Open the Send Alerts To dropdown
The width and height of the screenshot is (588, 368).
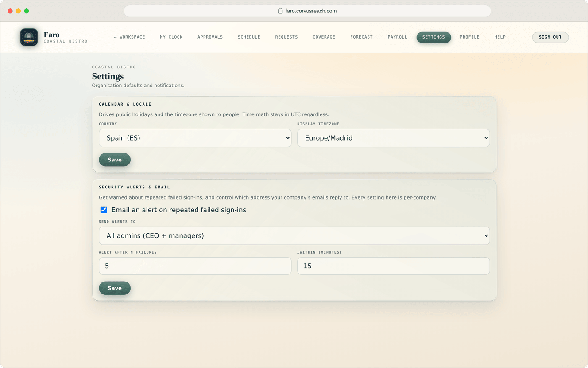(294, 236)
